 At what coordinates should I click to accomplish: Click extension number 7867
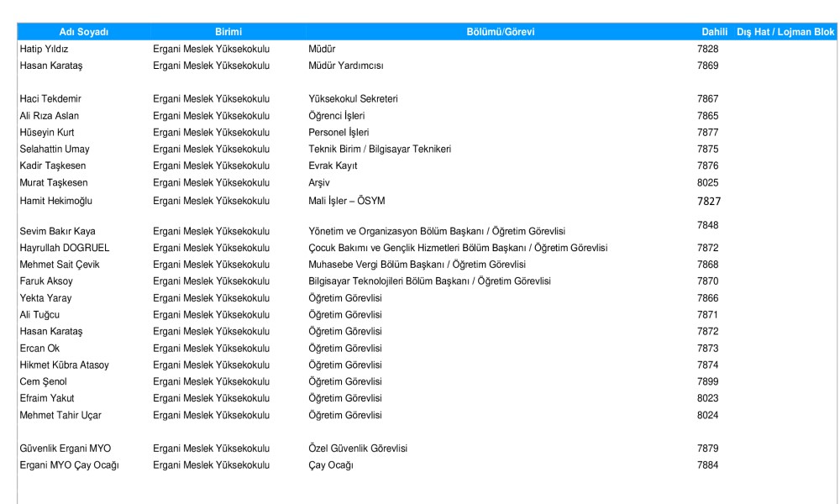click(707, 99)
